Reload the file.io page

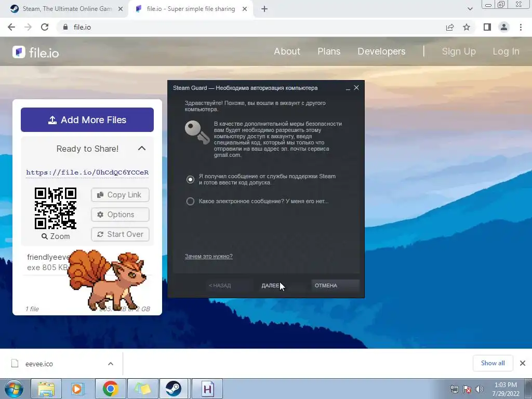coord(45,27)
